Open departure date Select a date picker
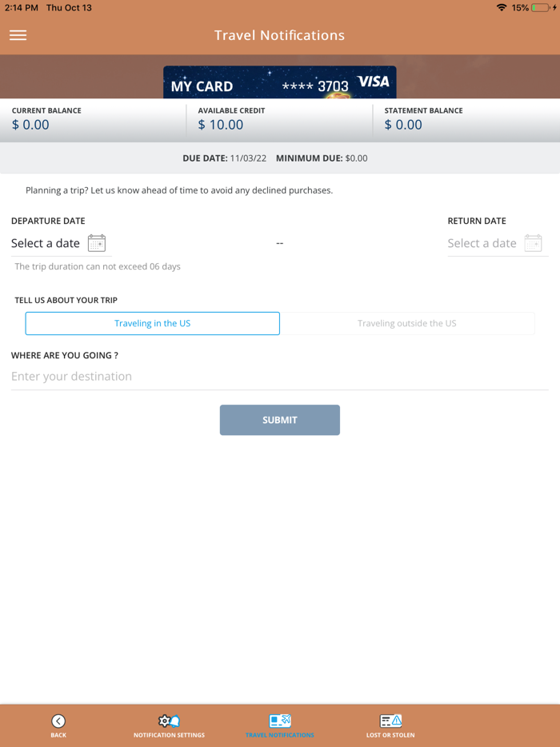560x747 pixels. [x=46, y=243]
